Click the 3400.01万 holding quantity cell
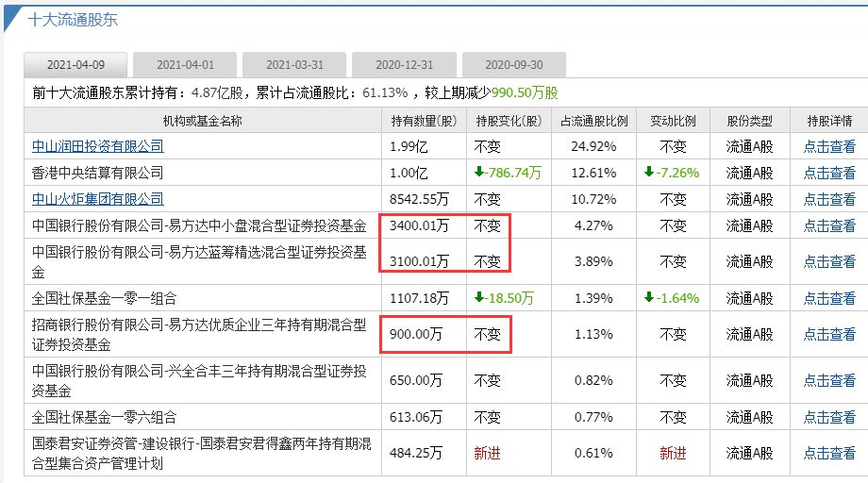 pos(424,225)
